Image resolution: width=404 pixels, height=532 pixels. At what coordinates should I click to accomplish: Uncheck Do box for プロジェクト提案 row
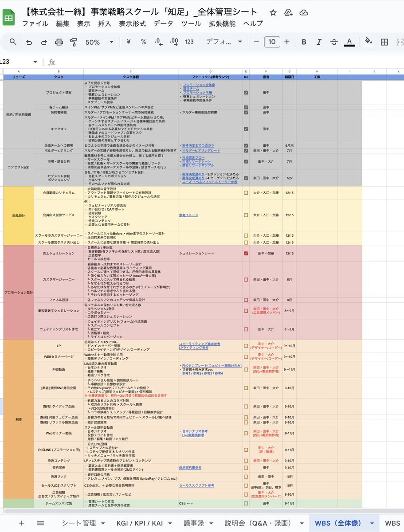pyautogui.click(x=246, y=93)
